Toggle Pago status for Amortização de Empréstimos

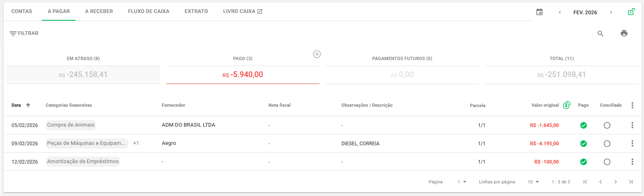coord(583,162)
